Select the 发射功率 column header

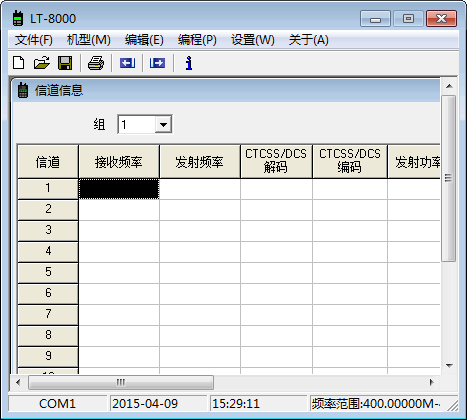click(414, 162)
